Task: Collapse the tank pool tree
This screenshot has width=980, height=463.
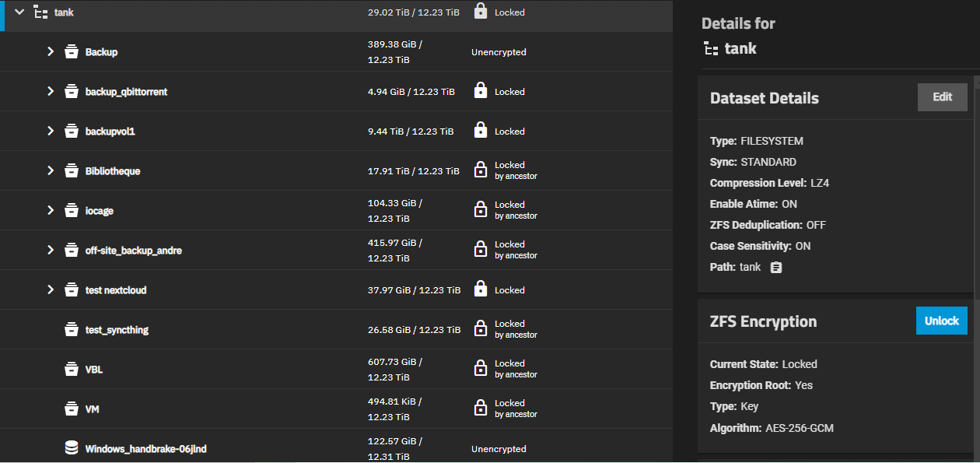Action: 19,12
